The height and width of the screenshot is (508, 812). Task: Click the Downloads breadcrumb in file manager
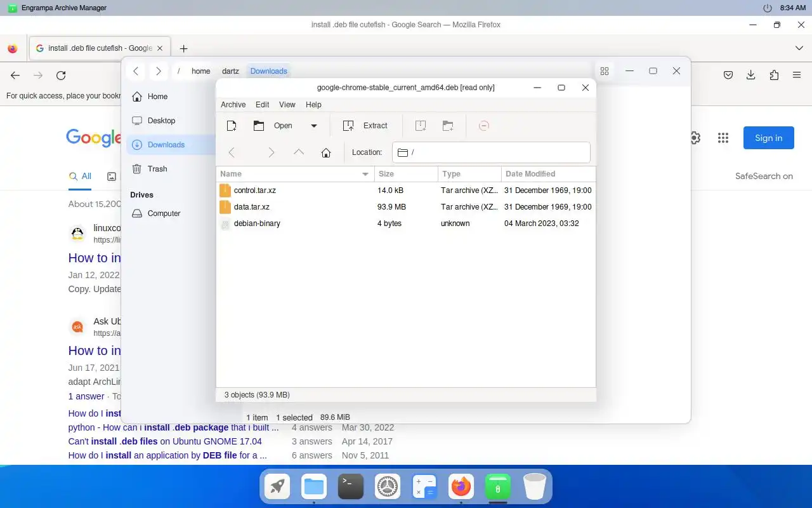tap(269, 71)
